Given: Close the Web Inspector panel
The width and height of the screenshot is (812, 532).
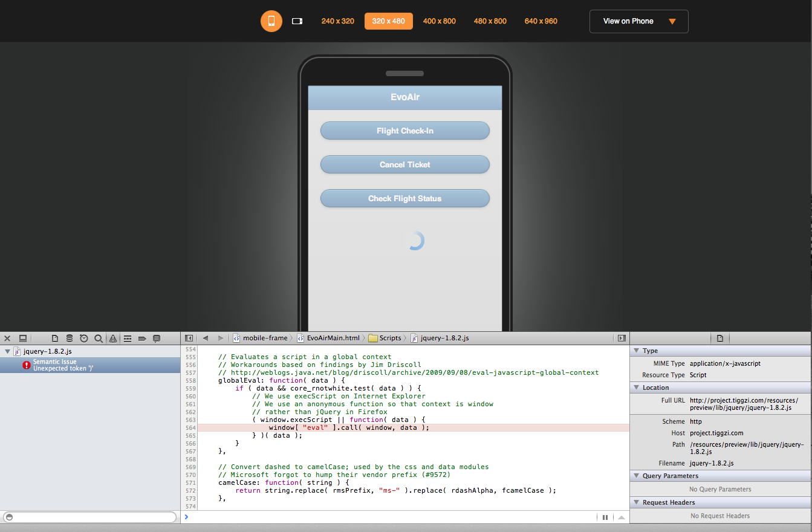Looking at the screenshot, I should (7, 339).
